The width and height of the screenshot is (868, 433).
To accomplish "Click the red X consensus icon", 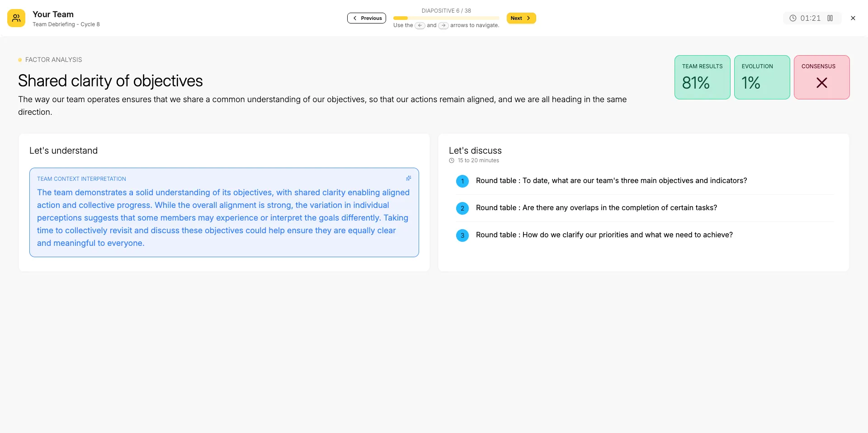I will 821,83.
